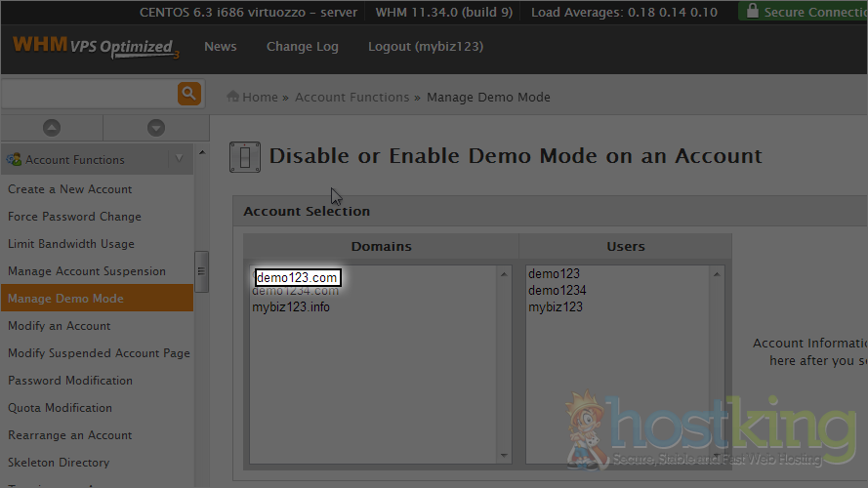Open Manage Account Suspension in sidebar

(87, 271)
